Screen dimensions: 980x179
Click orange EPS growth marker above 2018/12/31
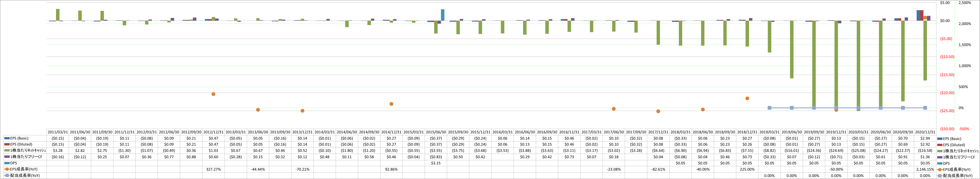[747, 98]
